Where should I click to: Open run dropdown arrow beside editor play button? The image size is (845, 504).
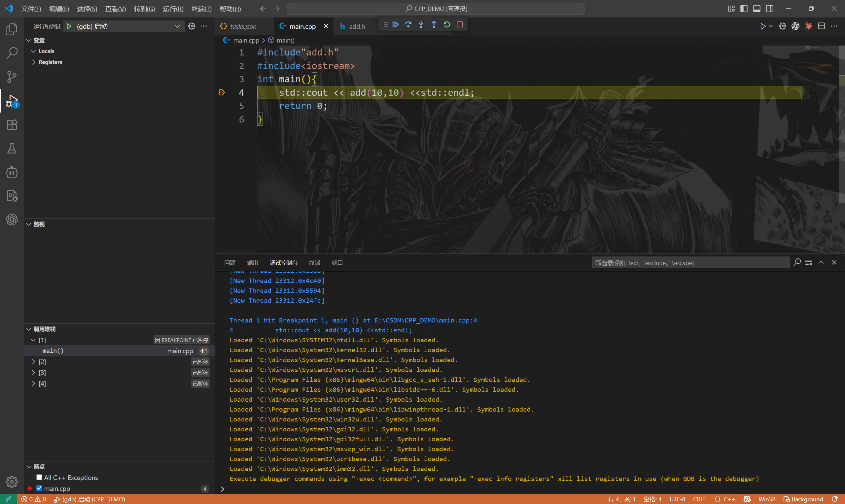771,26
